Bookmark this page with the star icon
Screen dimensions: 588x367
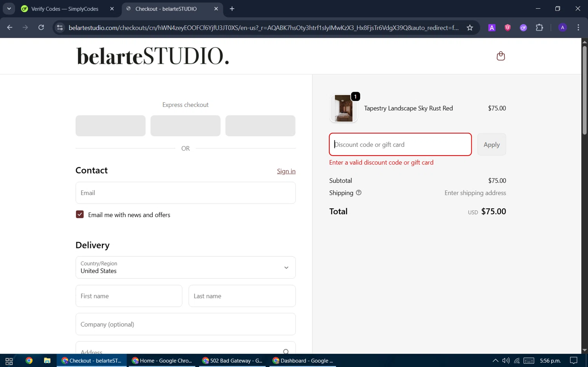pos(470,27)
